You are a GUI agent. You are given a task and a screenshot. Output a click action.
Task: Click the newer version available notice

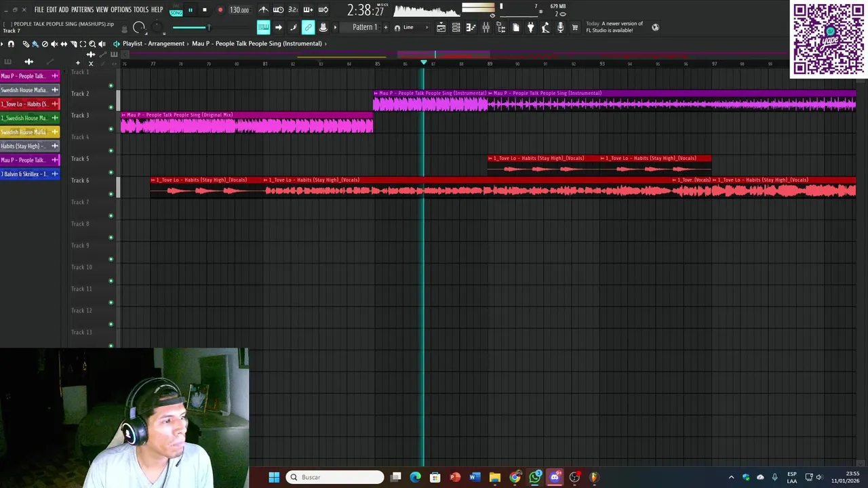(x=615, y=27)
